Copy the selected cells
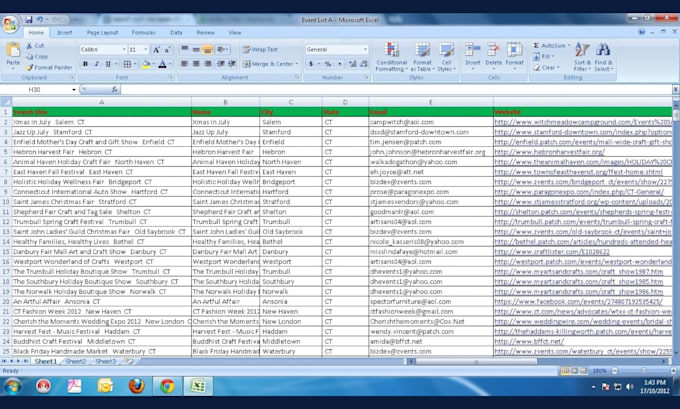 (37, 56)
